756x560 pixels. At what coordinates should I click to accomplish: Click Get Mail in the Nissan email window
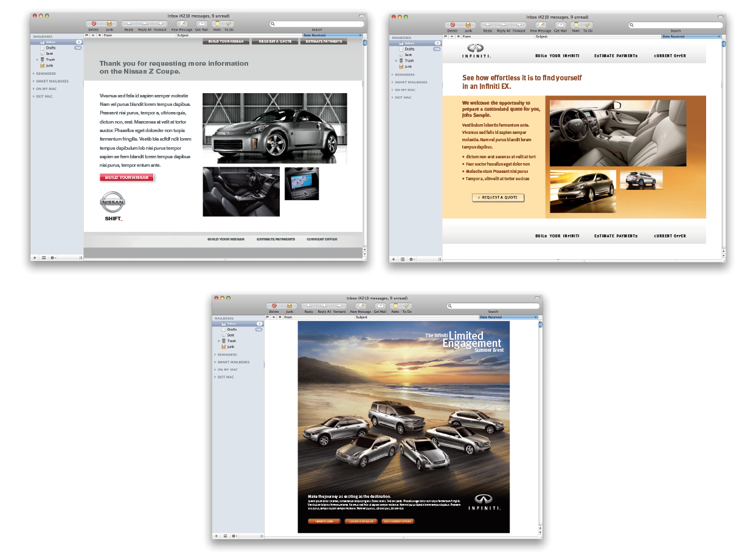(x=201, y=24)
